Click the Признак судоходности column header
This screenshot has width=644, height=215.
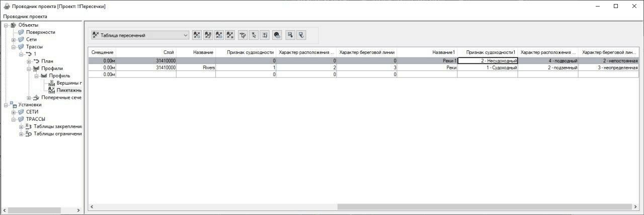[247, 52]
